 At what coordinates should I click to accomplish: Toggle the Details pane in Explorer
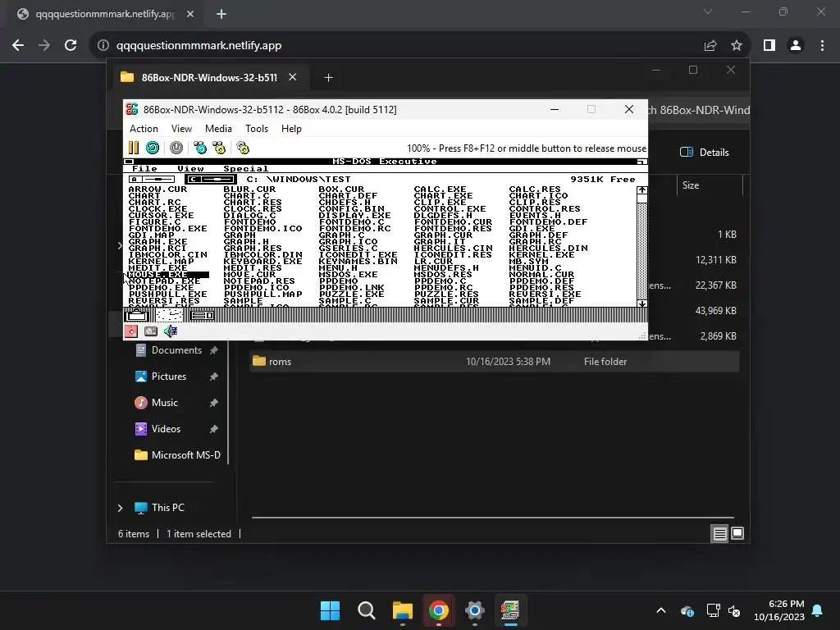point(705,152)
